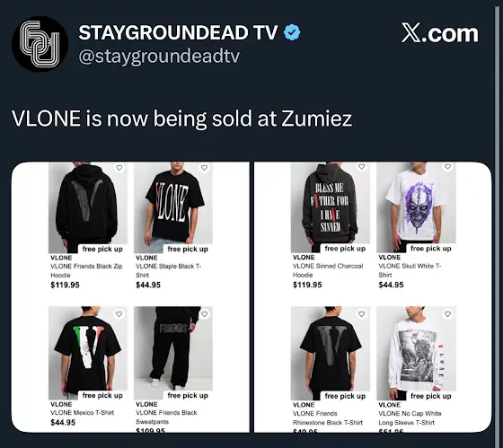Click the blue verified badge
503x448 pixels.
click(292, 32)
